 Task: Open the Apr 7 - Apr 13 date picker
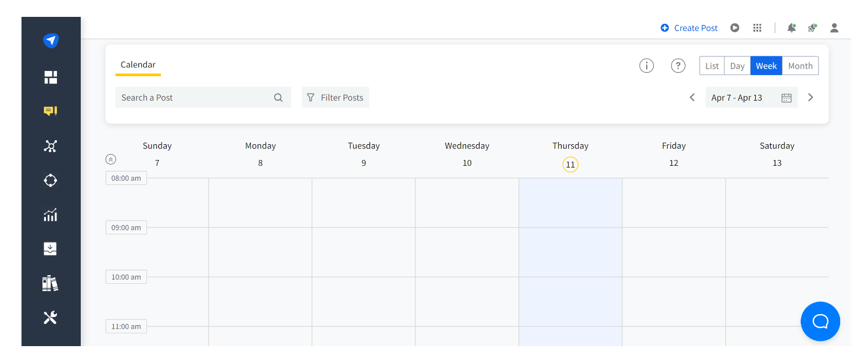tap(751, 98)
